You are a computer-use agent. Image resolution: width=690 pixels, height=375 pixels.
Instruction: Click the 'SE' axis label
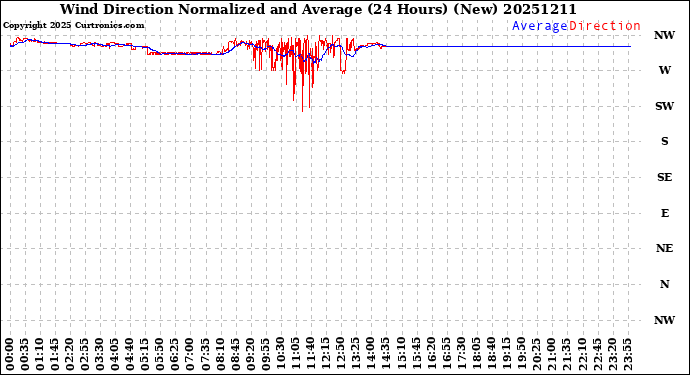(x=664, y=177)
